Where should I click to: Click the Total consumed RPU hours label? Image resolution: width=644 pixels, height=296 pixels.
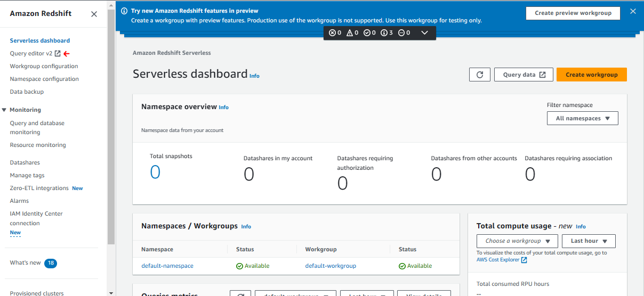pyautogui.click(x=513, y=284)
